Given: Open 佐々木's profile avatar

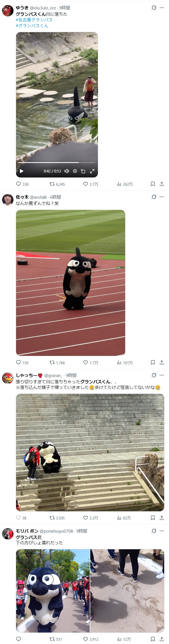Looking at the screenshot, I should pos(8,200).
